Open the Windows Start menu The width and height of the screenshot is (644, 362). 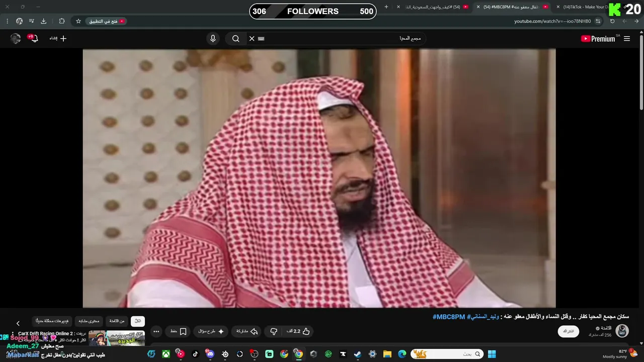click(x=492, y=354)
